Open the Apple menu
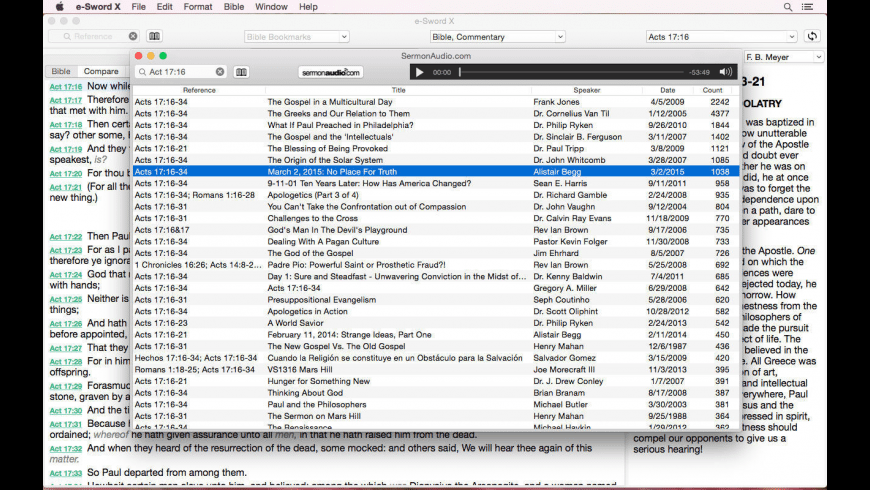Image resolution: width=870 pixels, height=490 pixels. pyautogui.click(x=60, y=7)
